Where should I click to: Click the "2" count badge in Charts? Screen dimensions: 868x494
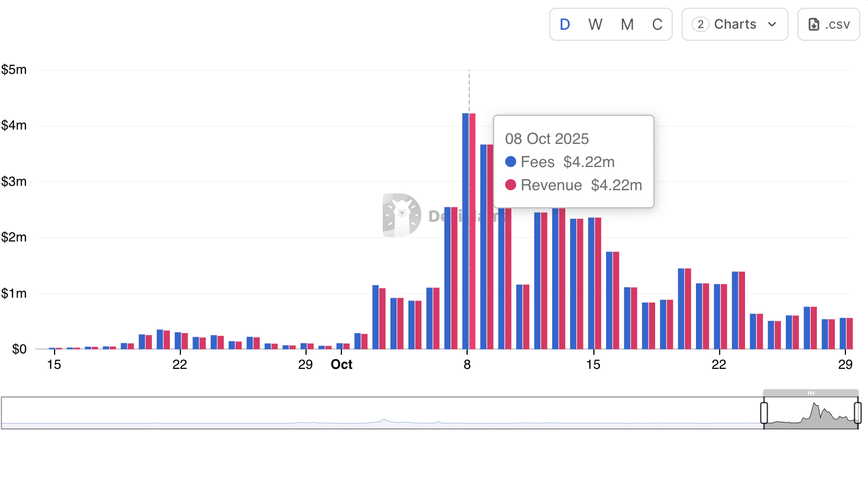click(x=700, y=24)
